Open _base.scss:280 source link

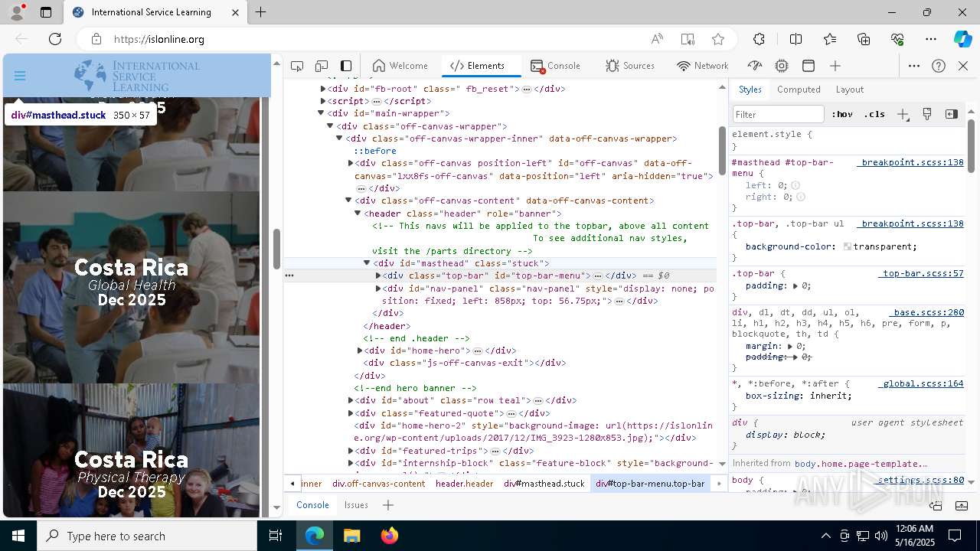tap(926, 312)
